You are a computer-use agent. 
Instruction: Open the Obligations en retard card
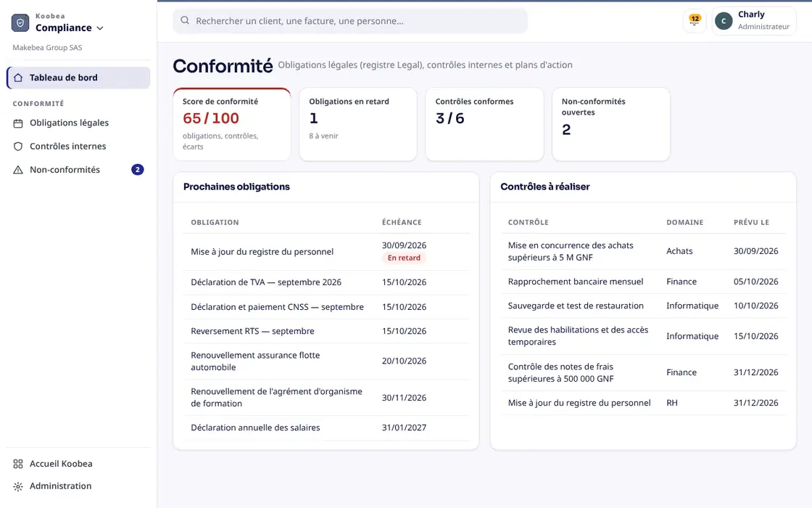click(x=358, y=124)
